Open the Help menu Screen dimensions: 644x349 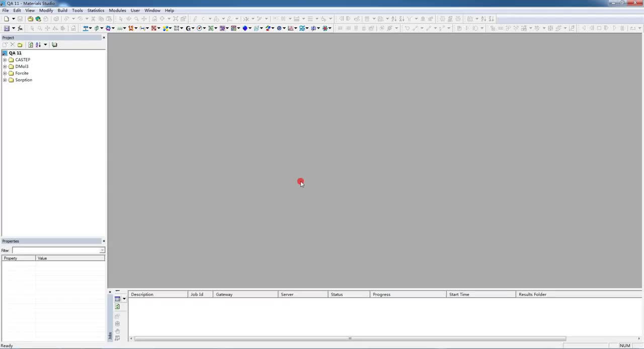tap(170, 10)
